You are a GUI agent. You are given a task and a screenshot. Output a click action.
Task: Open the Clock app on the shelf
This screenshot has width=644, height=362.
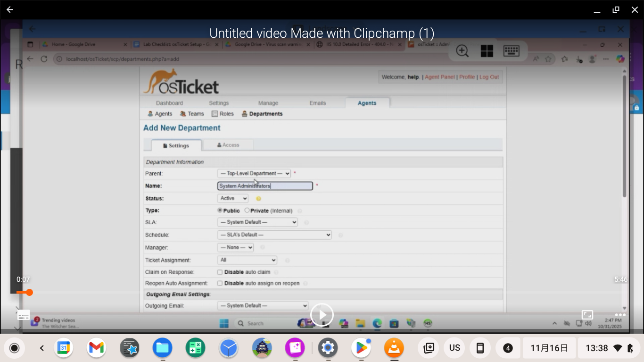[229, 348]
